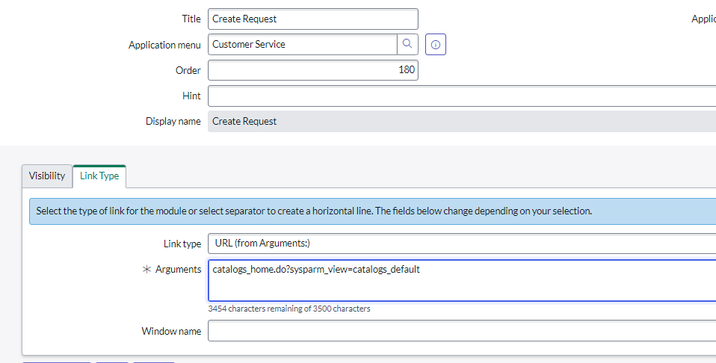The height and width of the screenshot is (363, 716).
Task: Click the Application menu label
Action: 164,45
